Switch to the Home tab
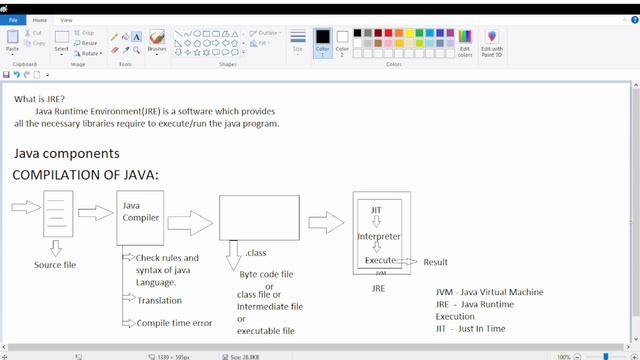The height and width of the screenshot is (360, 640). pos(40,20)
